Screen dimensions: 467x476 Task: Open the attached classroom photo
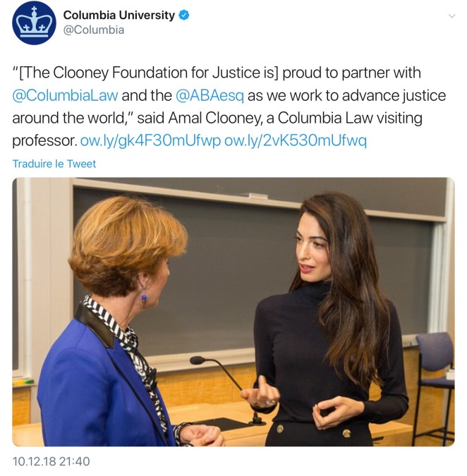pyautogui.click(x=233, y=312)
